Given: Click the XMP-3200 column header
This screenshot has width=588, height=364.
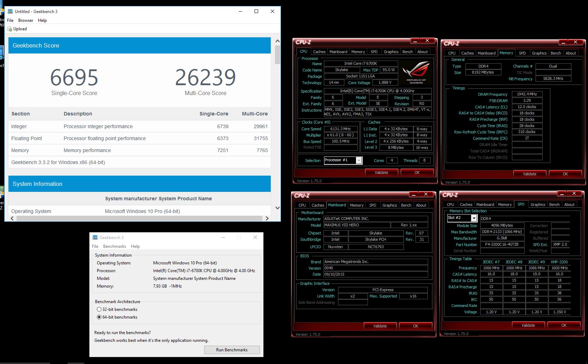Looking at the screenshot, I should pos(559,262).
